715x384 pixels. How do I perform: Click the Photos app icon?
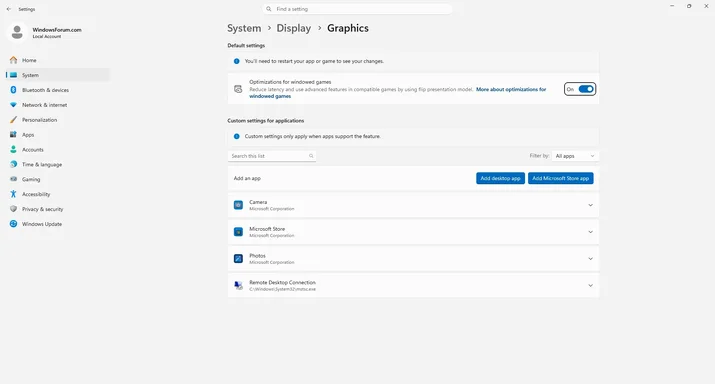click(238, 259)
